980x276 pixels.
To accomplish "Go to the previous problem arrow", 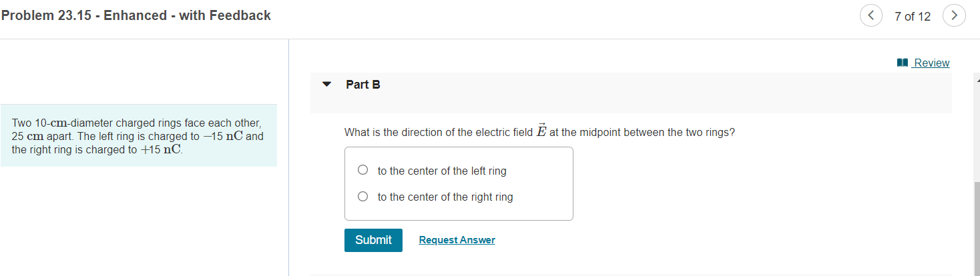I will (x=871, y=15).
